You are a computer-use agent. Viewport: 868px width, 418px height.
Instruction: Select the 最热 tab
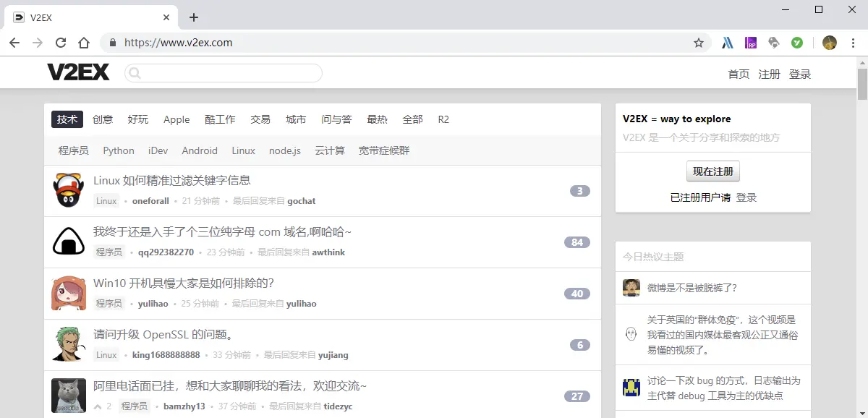tap(377, 119)
